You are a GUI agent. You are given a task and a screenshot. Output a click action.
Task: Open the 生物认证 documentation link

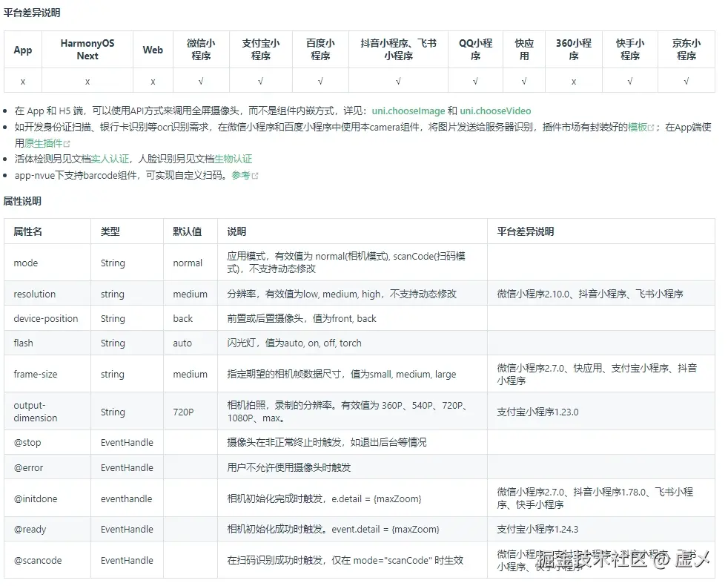pos(233,159)
